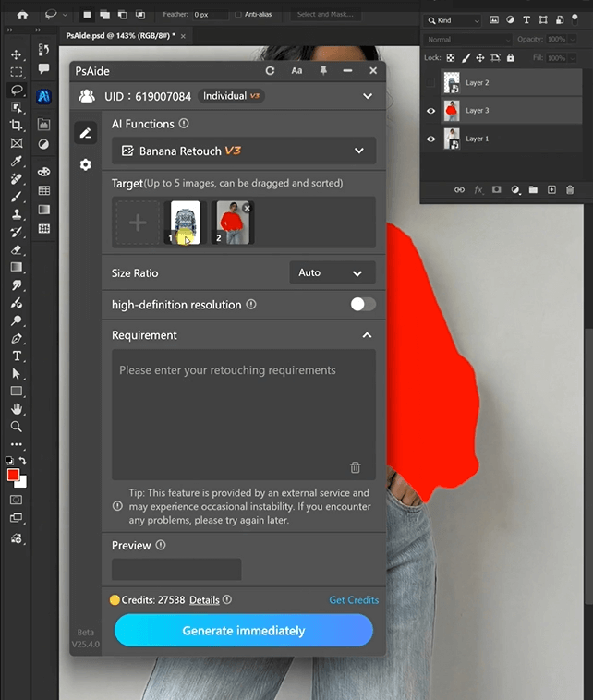593x700 pixels.
Task: Swap foreground and background colors
Action: [23, 460]
